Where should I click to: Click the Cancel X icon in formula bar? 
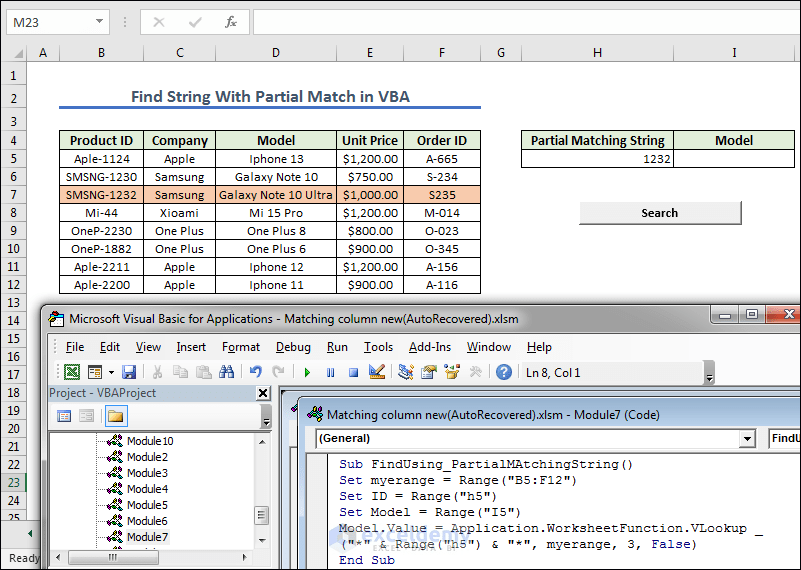click(159, 22)
